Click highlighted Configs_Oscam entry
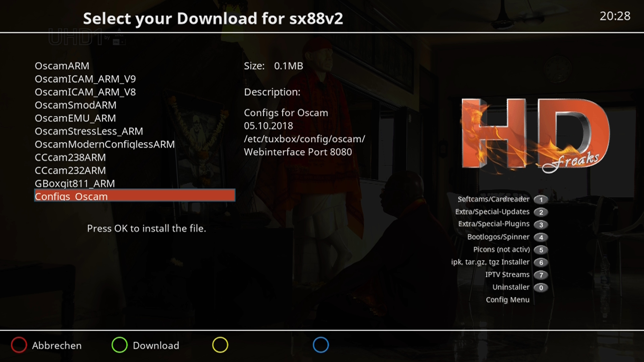644x362 pixels. (135, 195)
